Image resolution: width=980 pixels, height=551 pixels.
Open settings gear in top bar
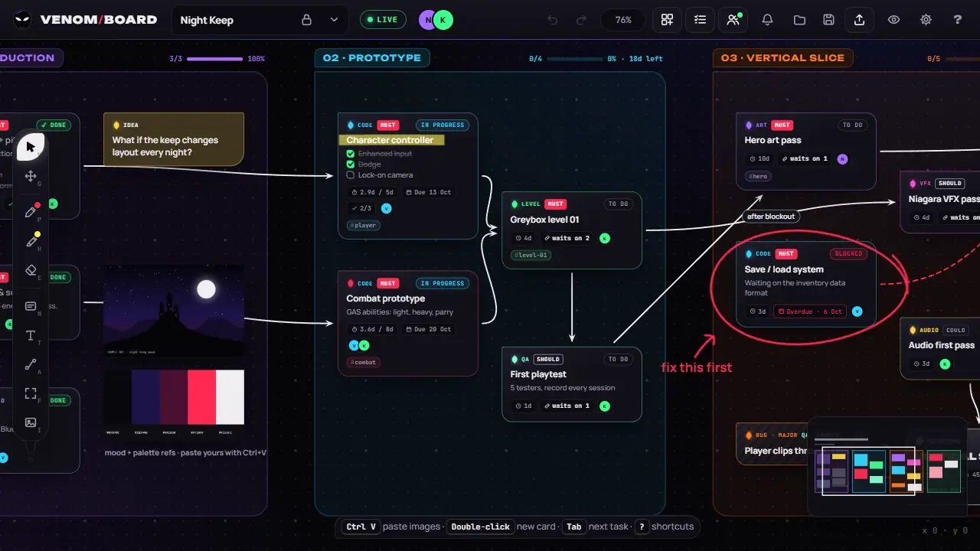pyautogui.click(x=926, y=20)
